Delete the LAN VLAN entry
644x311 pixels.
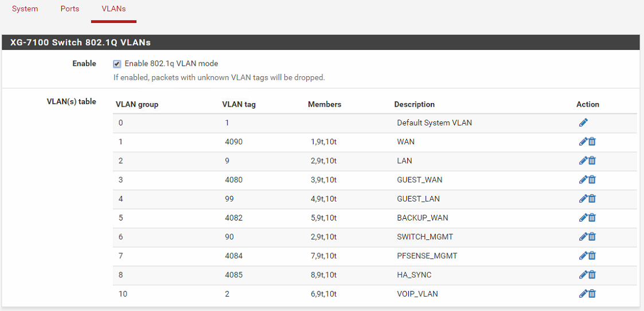click(x=592, y=160)
